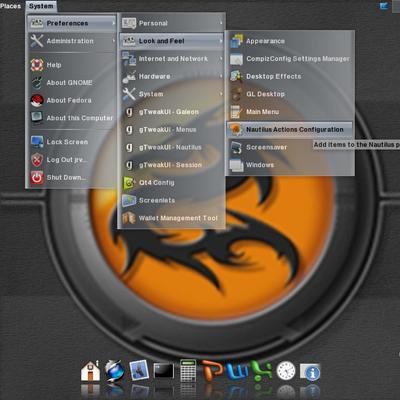400x400 pixels.
Task: Open the Administration submenu
Action: [x=72, y=41]
